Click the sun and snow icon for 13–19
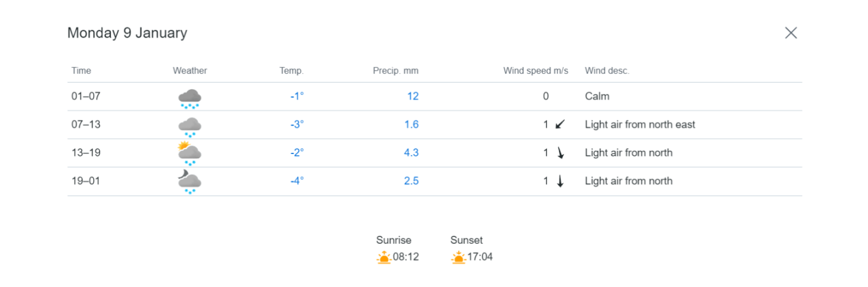The width and height of the screenshot is (868, 287). [x=190, y=154]
